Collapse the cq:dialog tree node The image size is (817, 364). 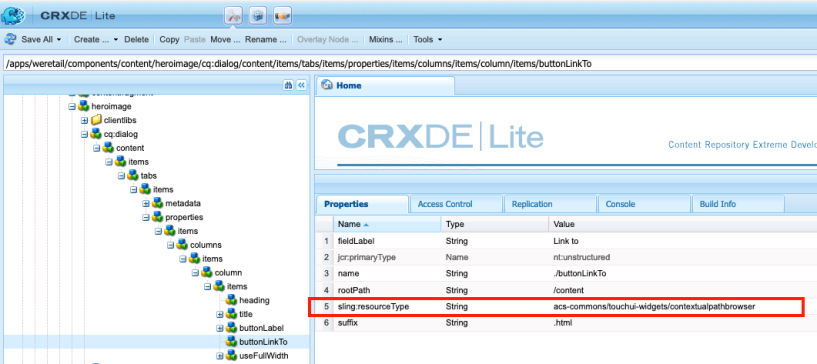pyautogui.click(x=84, y=134)
